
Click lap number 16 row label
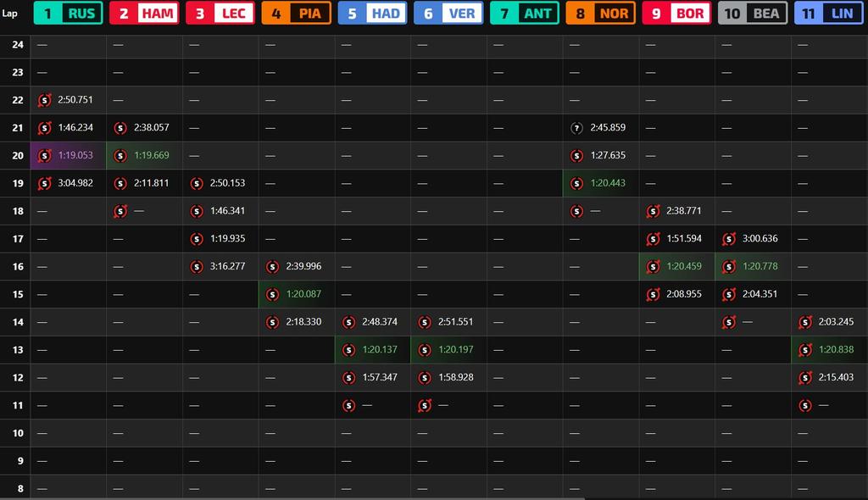18,266
